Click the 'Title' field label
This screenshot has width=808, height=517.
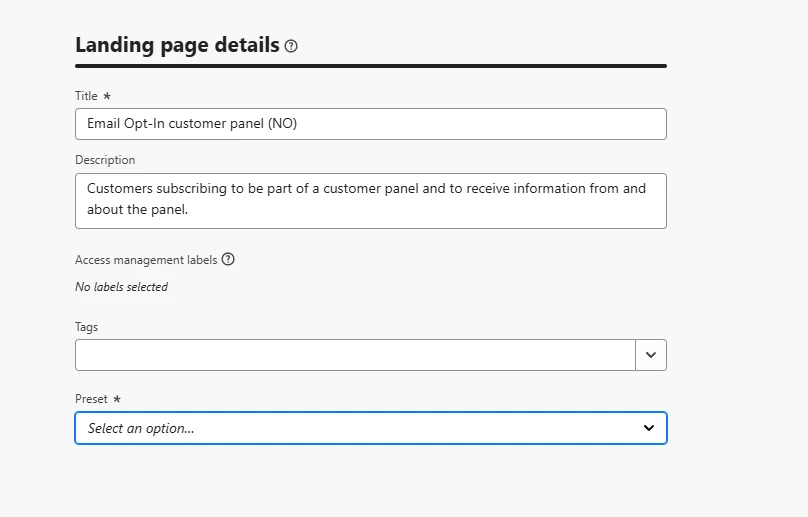pos(86,96)
